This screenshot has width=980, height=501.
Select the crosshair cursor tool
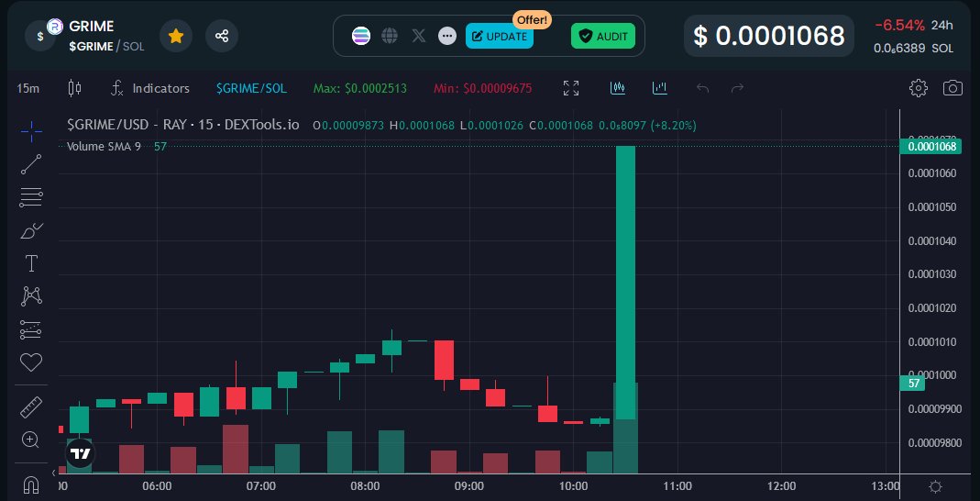coord(31,130)
